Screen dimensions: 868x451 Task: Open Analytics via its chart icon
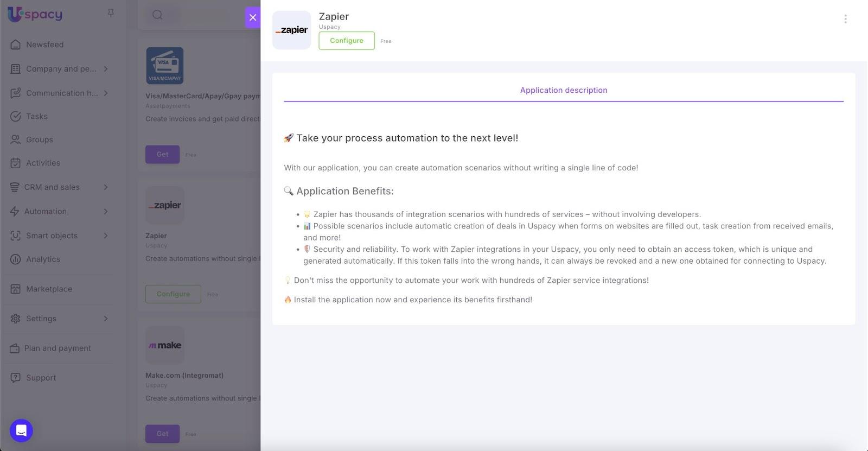tap(16, 259)
